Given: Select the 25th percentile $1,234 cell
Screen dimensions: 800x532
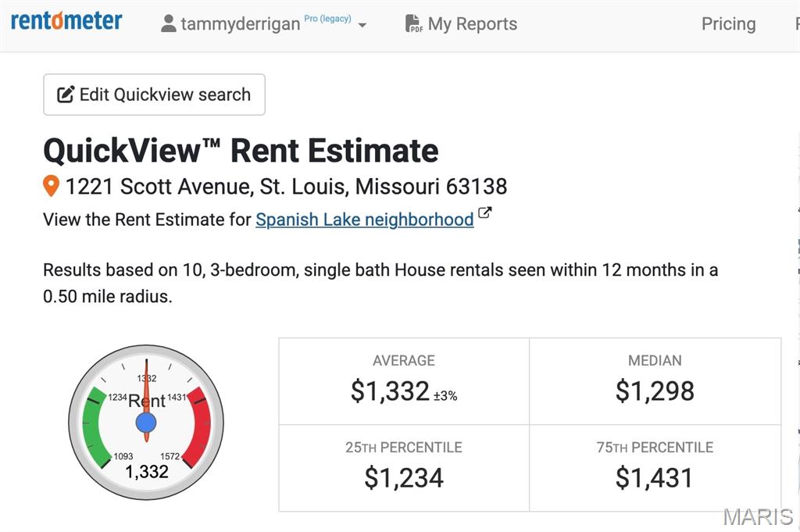Looking at the screenshot, I should (404, 469).
